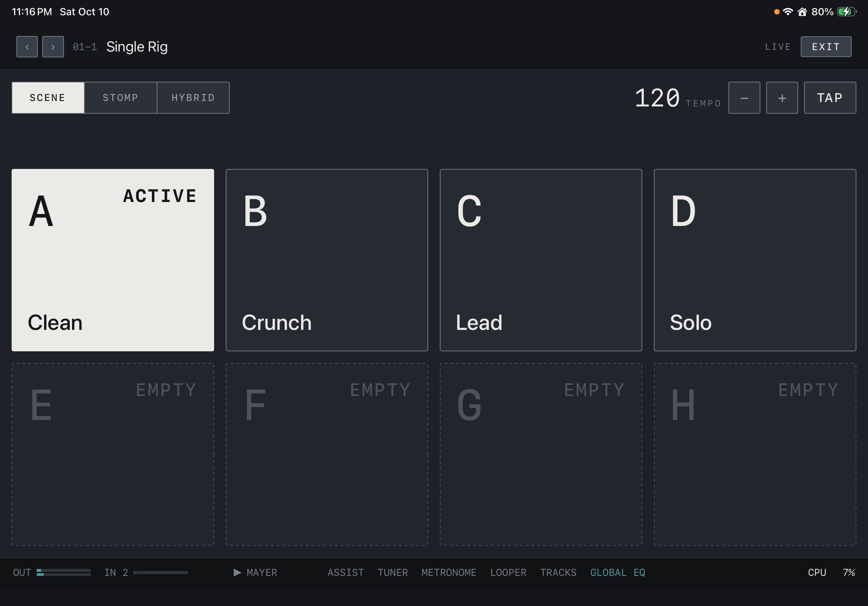The image size is (868, 606).
Task: Switch to the STOMP tab
Action: 121,98
